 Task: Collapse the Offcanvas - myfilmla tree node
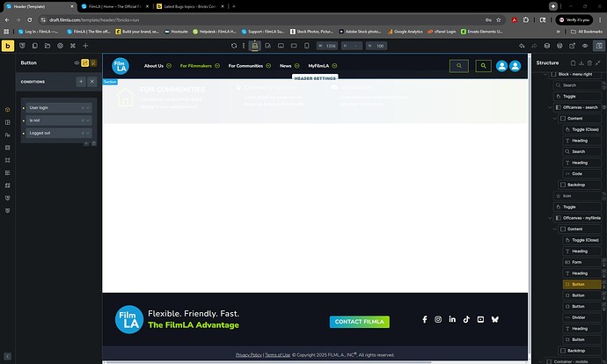(550, 218)
